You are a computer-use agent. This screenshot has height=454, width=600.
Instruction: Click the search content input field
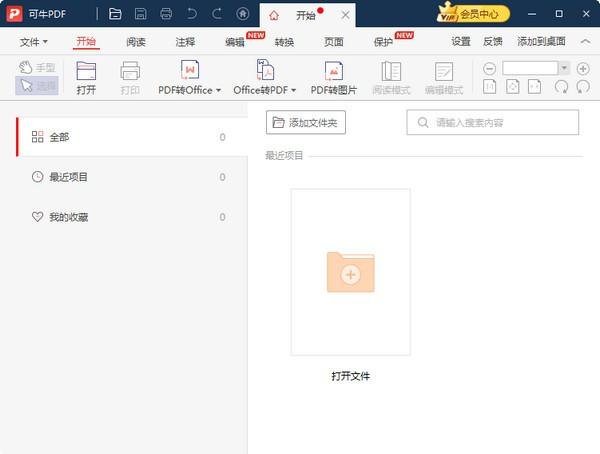(x=492, y=122)
